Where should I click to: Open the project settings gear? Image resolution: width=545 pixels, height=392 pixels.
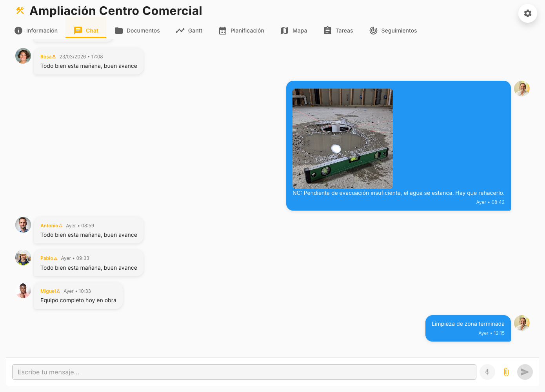(x=527, y=13)
